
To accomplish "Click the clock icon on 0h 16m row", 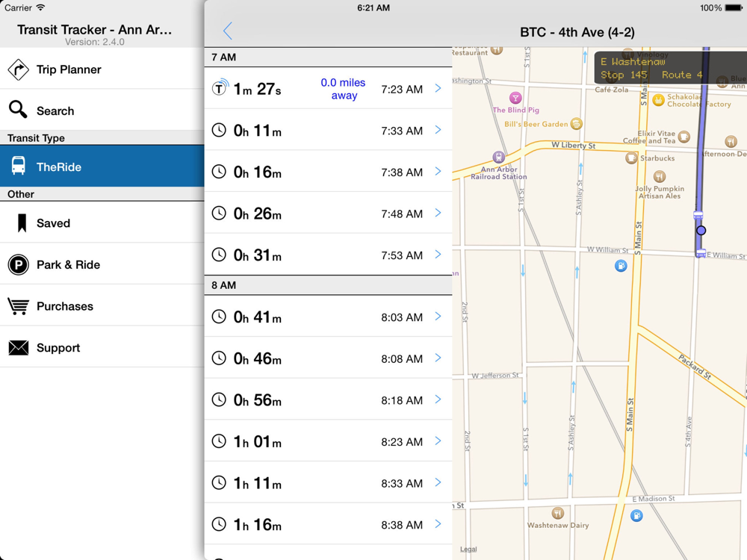I will click(x=219, y=172).
